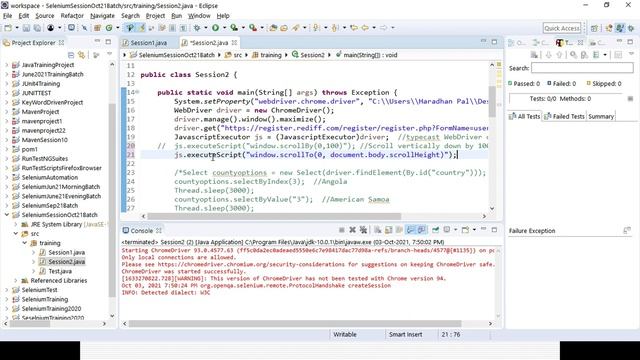This screenshot has width=640, height=360.
Task: Click Open Console icon in Console toolbar
Action: [x=465, y=230]
